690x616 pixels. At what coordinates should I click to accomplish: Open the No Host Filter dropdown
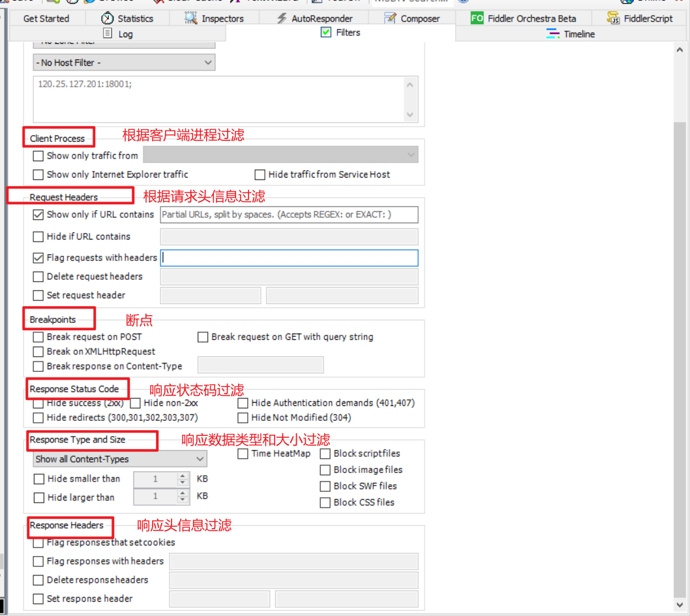click(124, 63)
